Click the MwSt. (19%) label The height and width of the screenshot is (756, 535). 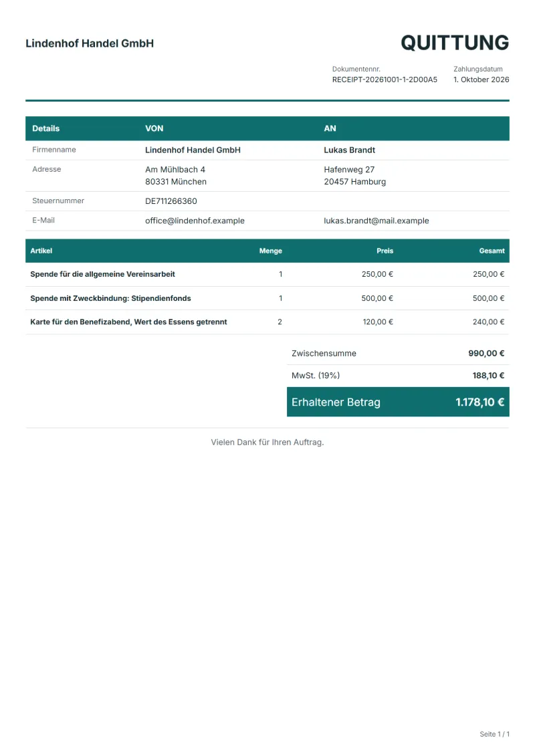click(x=316, y=376)
